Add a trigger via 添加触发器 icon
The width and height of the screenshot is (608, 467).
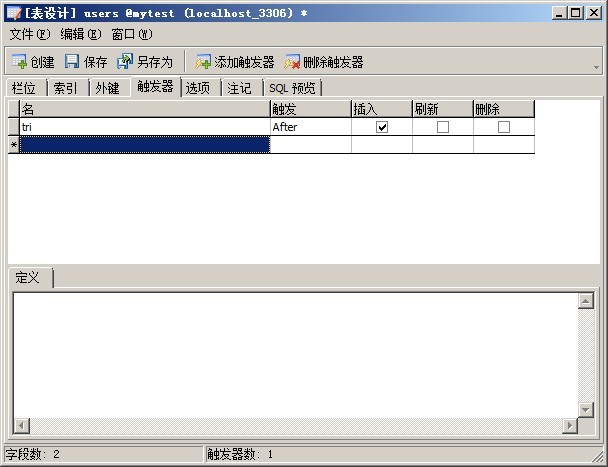pos(203,62)
